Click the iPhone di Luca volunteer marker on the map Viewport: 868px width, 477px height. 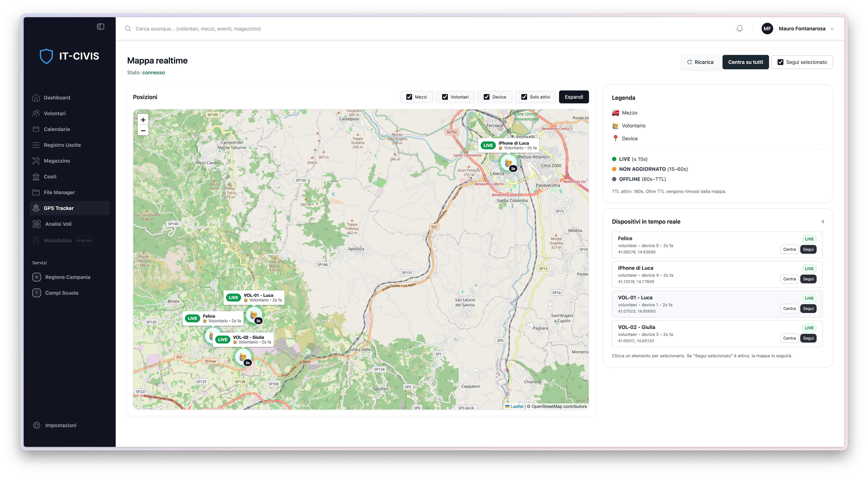coord(509,163)
